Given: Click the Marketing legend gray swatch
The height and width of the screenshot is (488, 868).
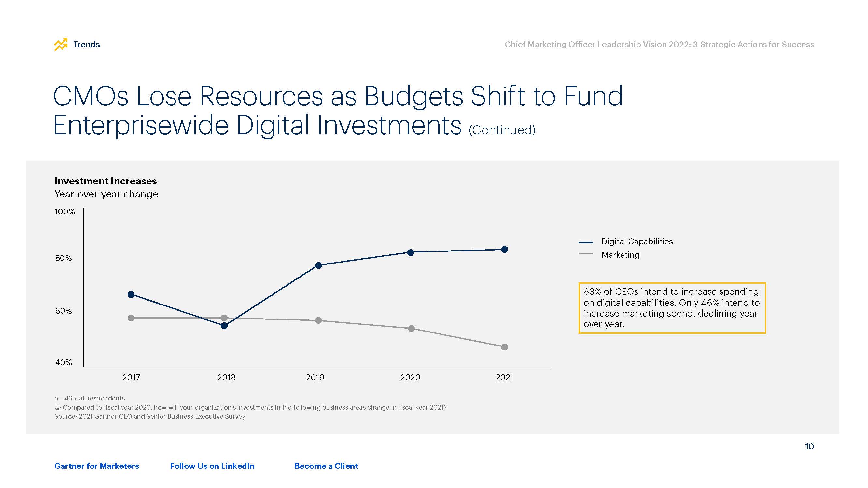Looking at the screenshot, I should click(585, 254).
